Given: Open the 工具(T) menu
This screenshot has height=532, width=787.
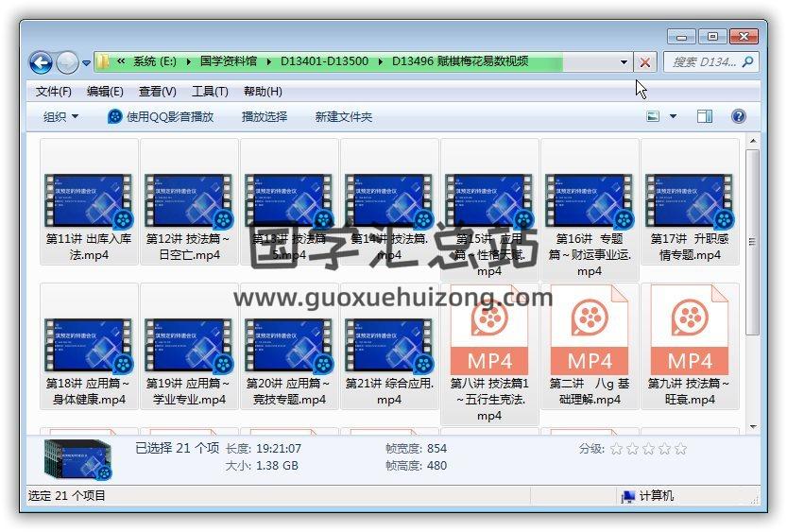Looking at the screenshot, I should coord(210,92).
